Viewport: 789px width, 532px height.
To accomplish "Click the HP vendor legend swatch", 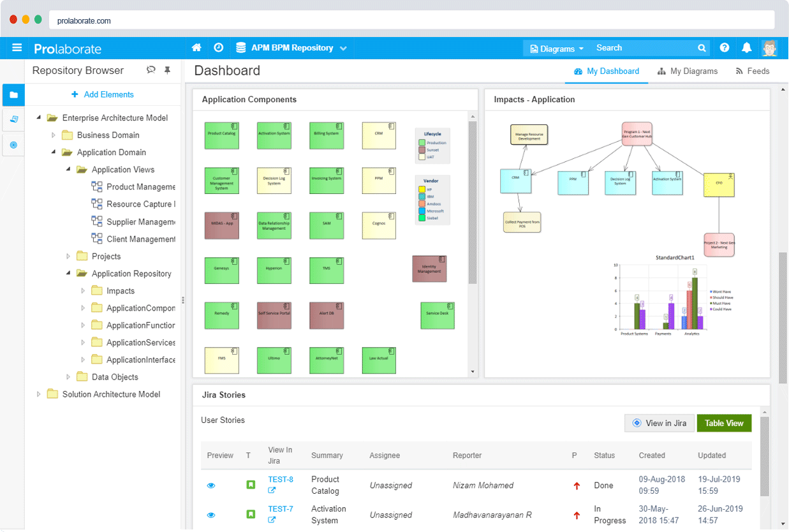I will (x=422, y=189).
